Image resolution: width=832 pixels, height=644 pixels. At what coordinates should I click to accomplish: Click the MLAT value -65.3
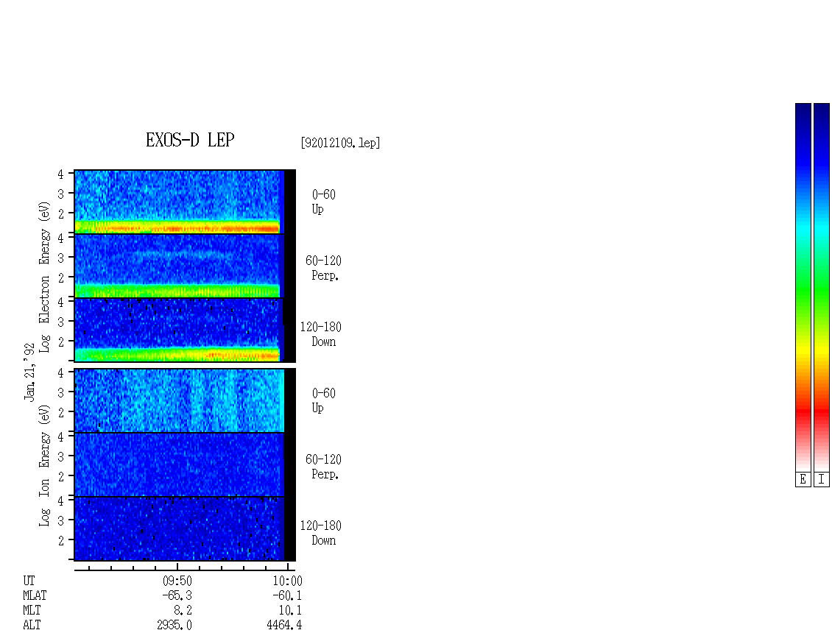pyautogui.click(x=177, y=595)
